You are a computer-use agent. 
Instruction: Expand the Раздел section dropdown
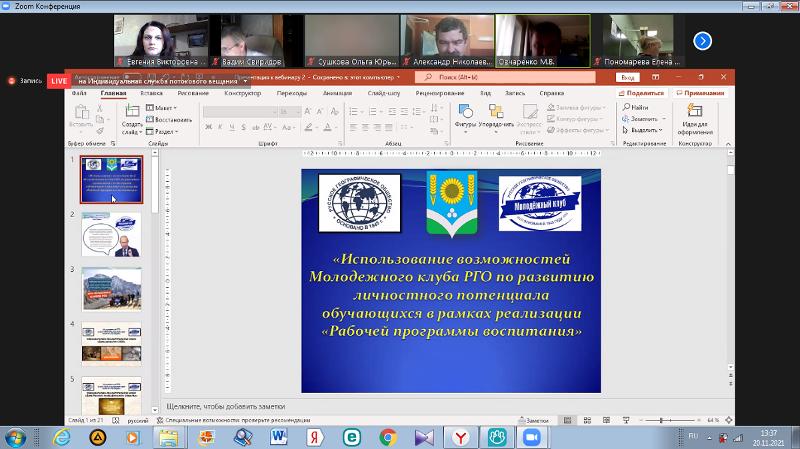click(x=162, y=131)
